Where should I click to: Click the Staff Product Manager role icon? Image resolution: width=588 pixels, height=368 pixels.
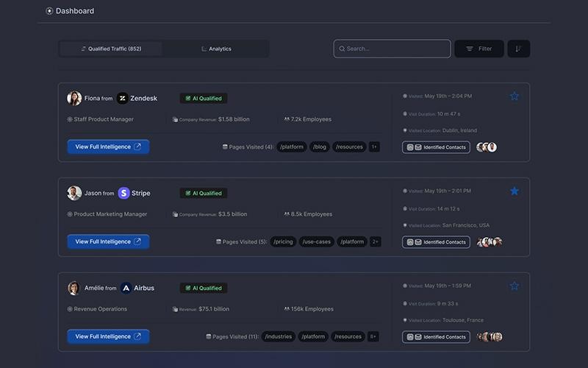[70, 119]
